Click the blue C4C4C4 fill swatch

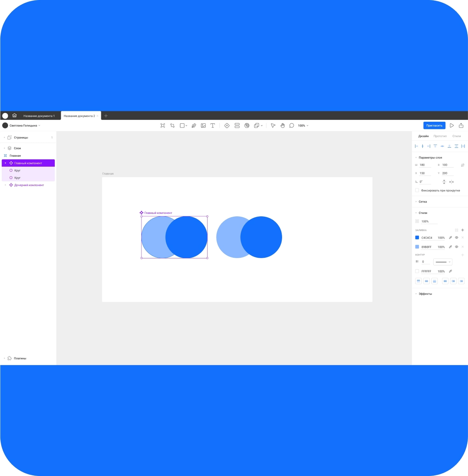point(417,238)
